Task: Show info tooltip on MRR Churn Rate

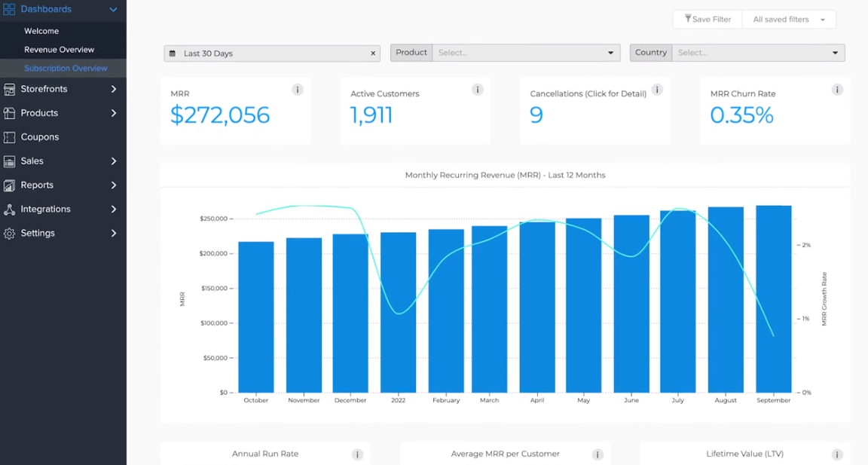Action: (837, 89)
